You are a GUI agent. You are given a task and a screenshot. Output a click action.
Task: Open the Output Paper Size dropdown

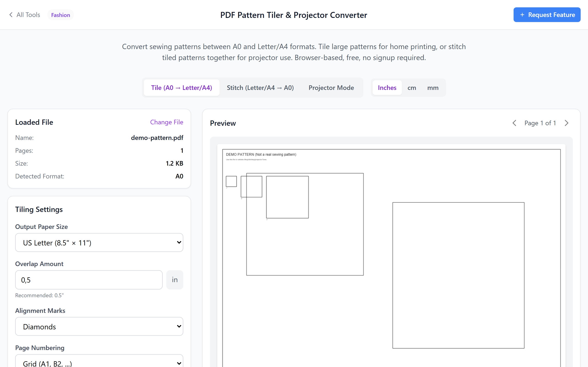click(99, 242)
